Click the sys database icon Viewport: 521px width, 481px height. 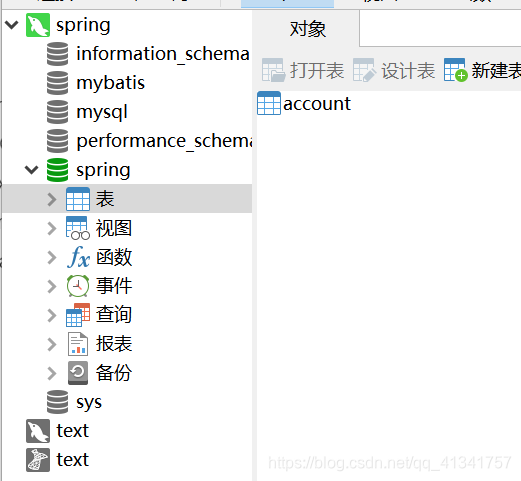[58, 402]
